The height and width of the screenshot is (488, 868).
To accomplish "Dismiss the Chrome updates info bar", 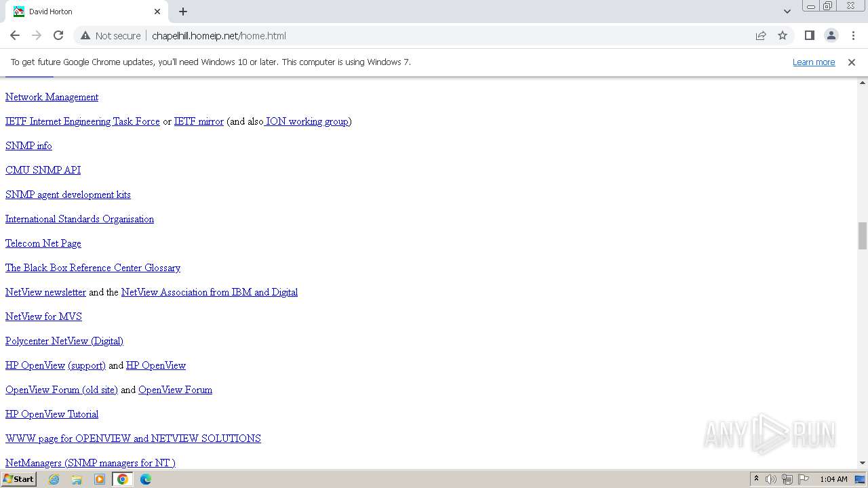I will (x=852, y=62).
